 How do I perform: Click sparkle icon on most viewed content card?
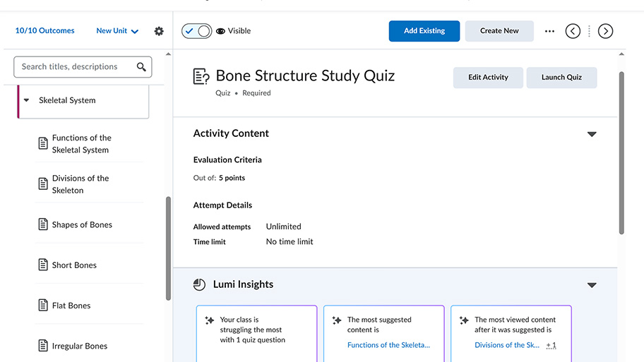(464, 320)
